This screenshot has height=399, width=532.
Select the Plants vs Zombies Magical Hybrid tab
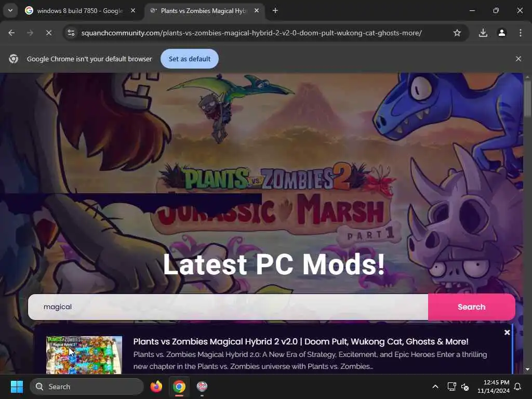tap(204, 11)
